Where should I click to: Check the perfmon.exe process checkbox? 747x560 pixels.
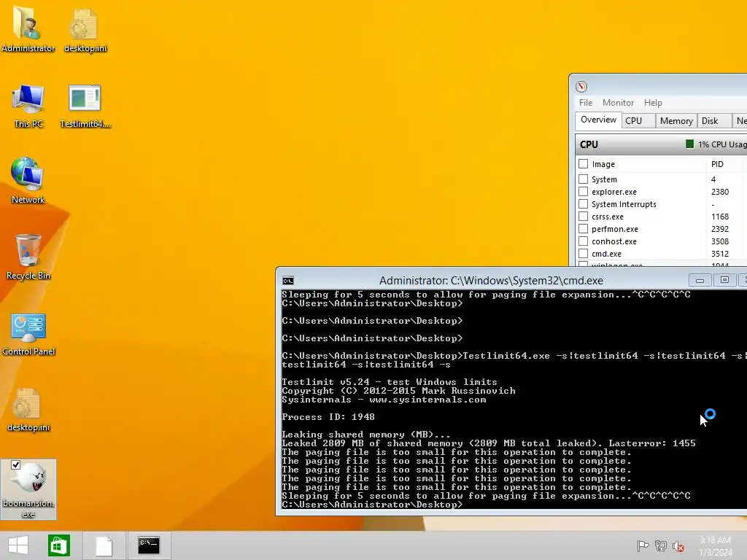583,228
